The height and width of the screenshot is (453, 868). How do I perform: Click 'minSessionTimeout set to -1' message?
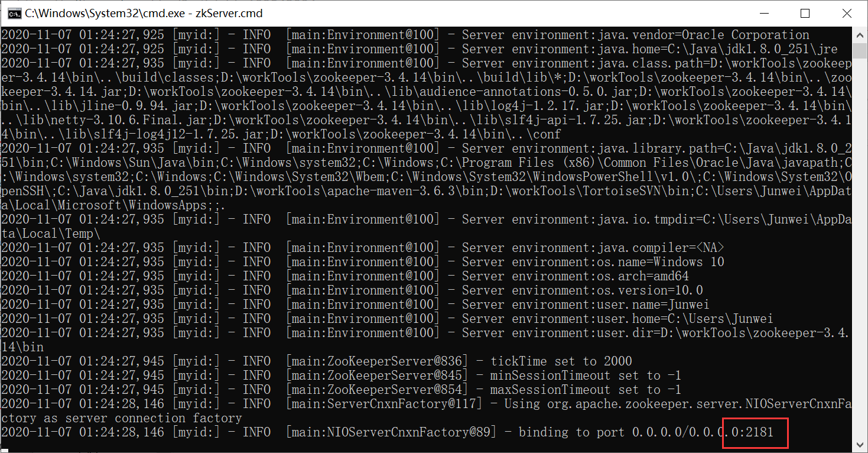click(586, 376)
